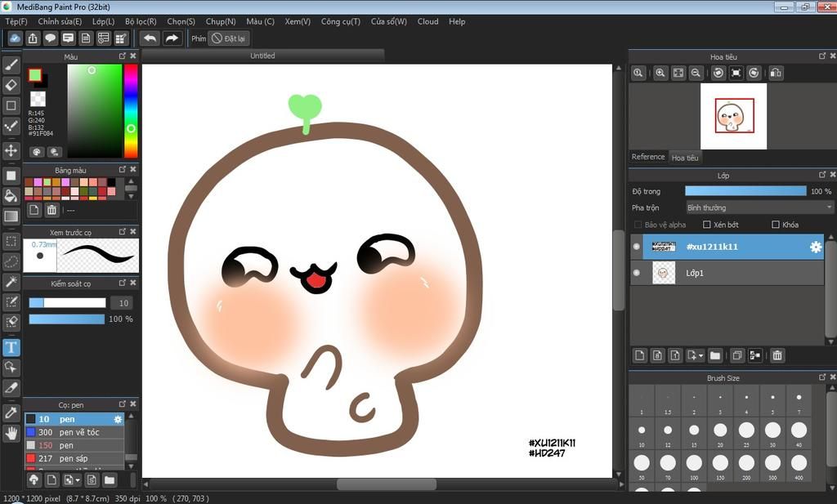This screenshot has height=504, width=837.
Task: Select the Eraser tool
Action: click(11, 85)
